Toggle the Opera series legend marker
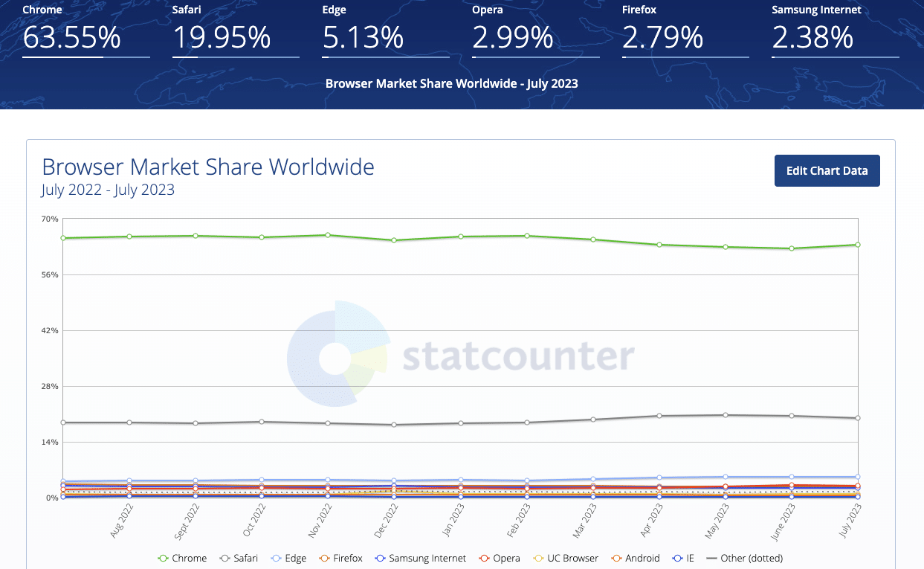The width and height of the screenshot is (924, 569). 483,558
